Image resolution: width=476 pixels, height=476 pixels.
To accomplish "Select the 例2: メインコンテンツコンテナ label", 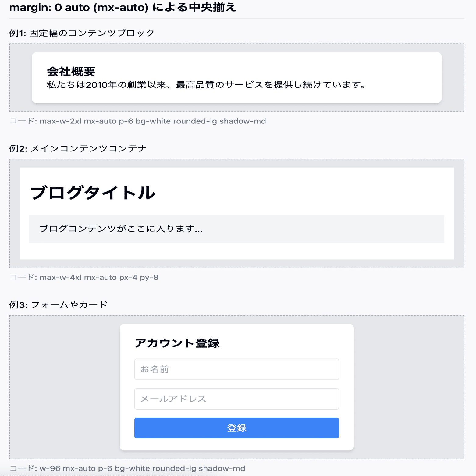I will pyautogui.click(x=78, y=148).
